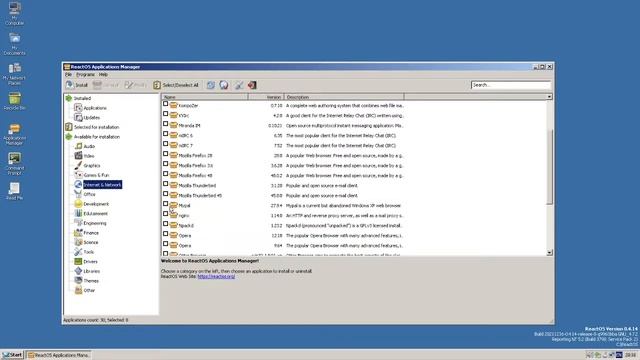Select Applications under Installed
The image size is (640, 360).
click(x=95, y=108)
